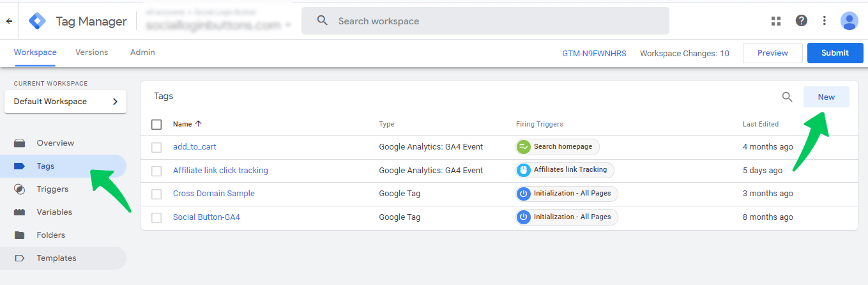Click the Tag Manager logo icon
This screenshot has width=868, height=285.
pyautogui.click(x=38, y=21)
